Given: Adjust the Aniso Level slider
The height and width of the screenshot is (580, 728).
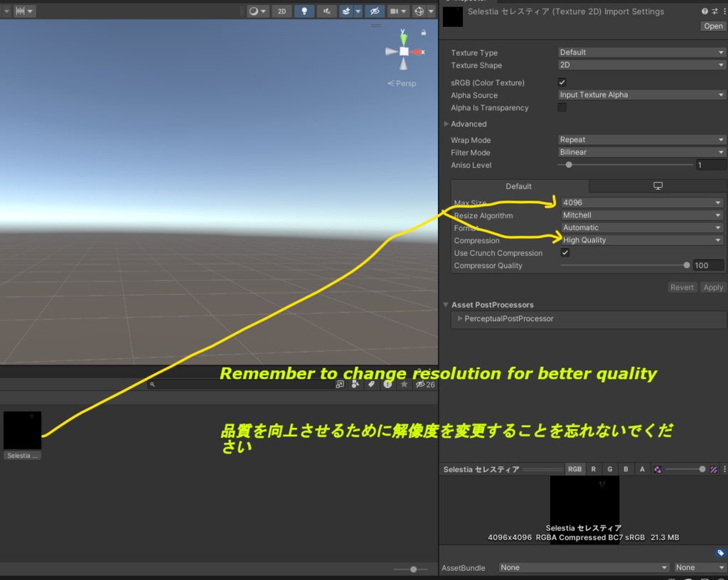Looking at the screenshot, I should pyautogui.click(x=625, y=165).
